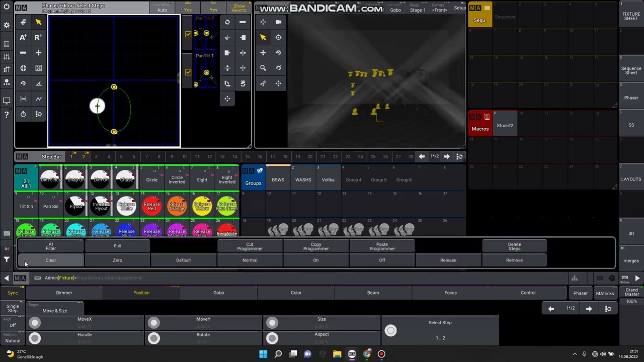
Task: Toggle the Abs Yes option
Action: 188,8
